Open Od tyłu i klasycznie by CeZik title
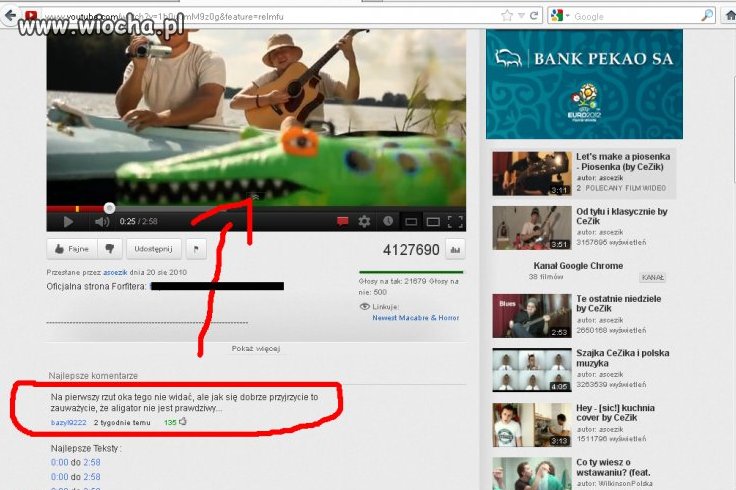Image resolution: width=736 pixels, height=490 pixels. (x=622, y=216)
